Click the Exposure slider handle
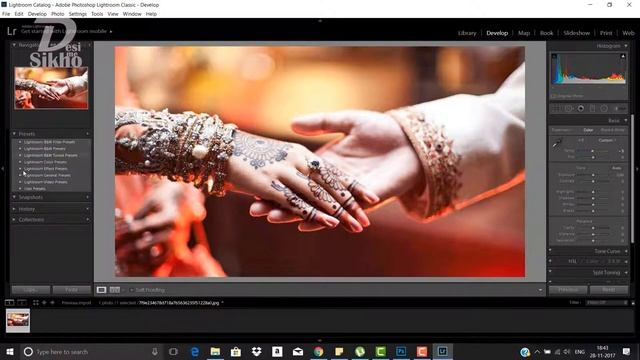The width and height of the screenshot is (640, 360). [x=593, y=175]
